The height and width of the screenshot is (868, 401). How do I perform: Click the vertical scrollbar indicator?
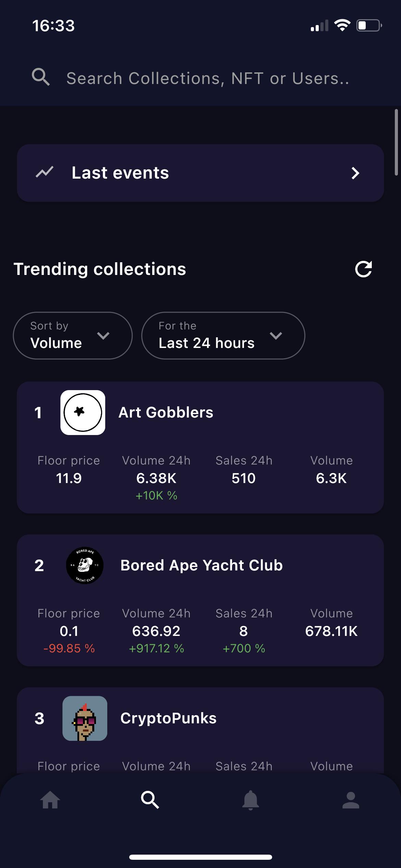coord(396,142)
